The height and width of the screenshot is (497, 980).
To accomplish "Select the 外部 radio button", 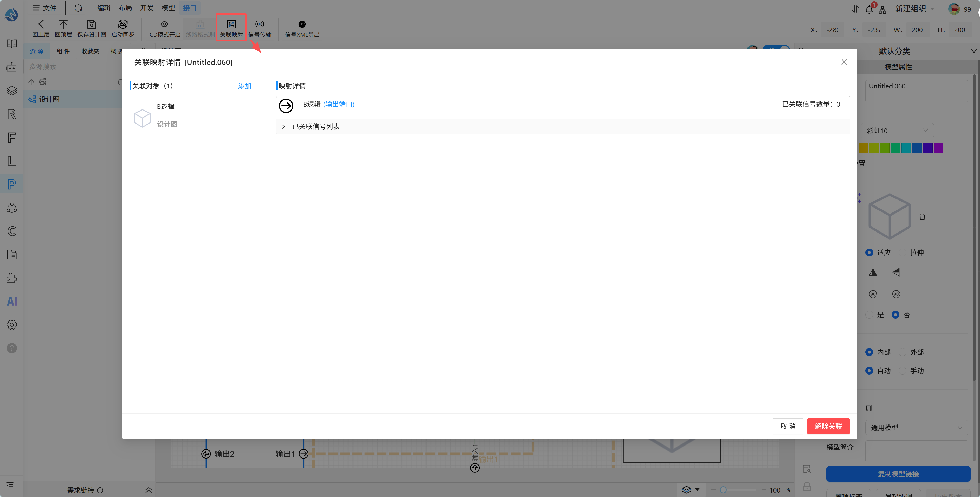I will coord(902,352).
